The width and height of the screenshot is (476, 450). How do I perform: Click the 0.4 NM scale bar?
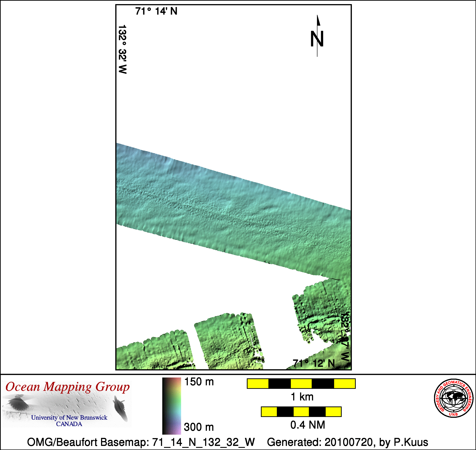point(301,412)
